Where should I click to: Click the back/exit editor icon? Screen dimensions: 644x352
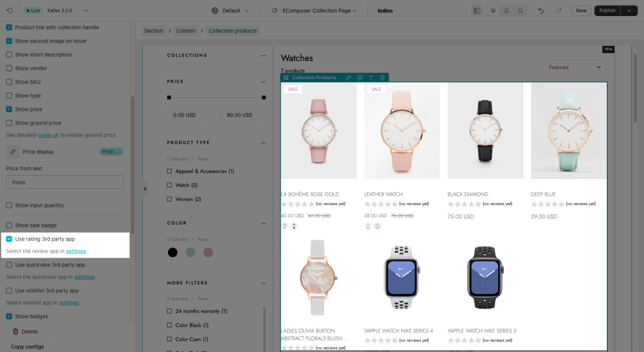(x=9, y=10)
